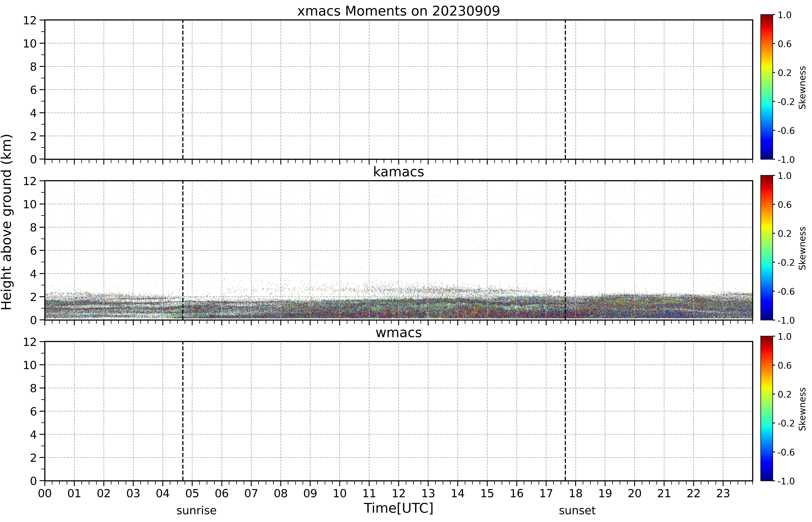
Task: Click the empty xmacs plot area
Action: tap(399, 90)
